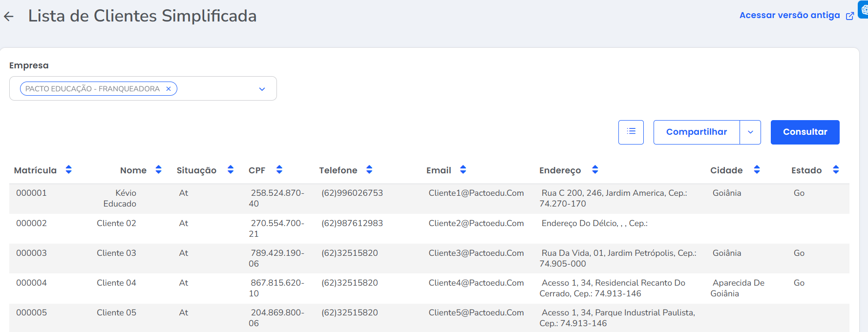Viewport: 868px width, 332px height.
Task: Click the Estado sort arrows
Action: click(836, 170)
